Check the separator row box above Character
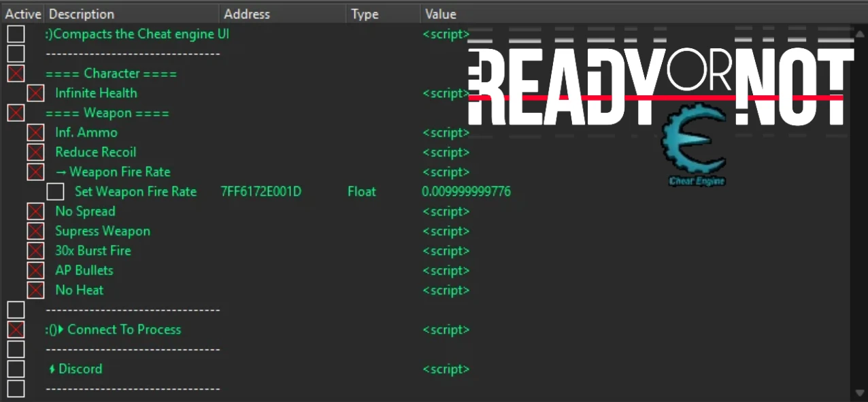Image resolution: width=868 pixels, height=402 pixels. click(16, 54)
